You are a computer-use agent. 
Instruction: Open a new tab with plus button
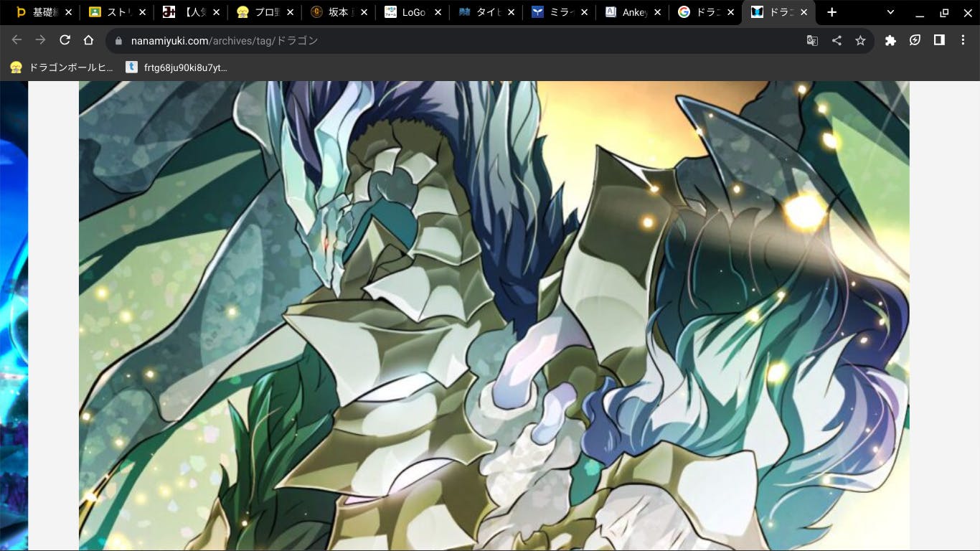tap(831, 12)
